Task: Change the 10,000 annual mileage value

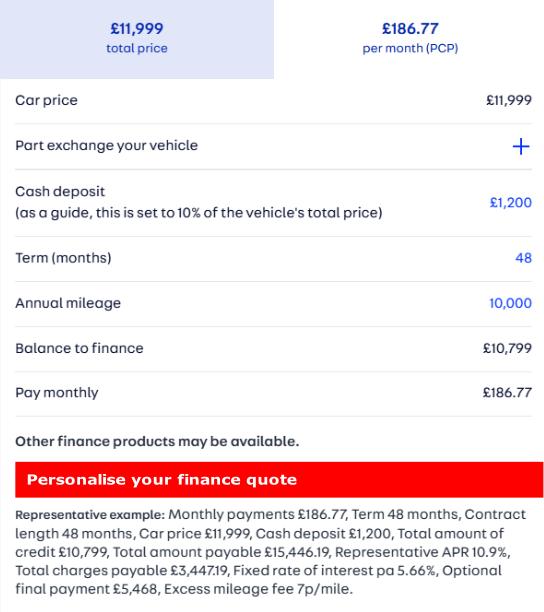Action: (x=510, y=303)
